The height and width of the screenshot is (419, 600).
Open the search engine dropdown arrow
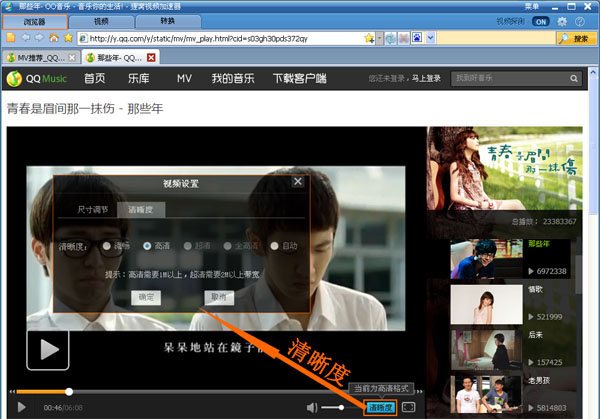(x=430, y=38)
